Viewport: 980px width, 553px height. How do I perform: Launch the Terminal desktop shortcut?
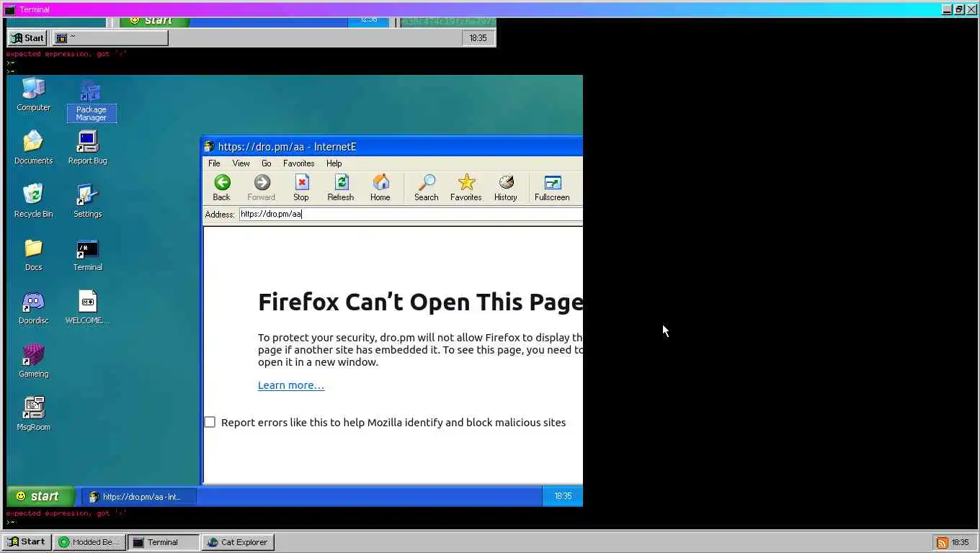tap(88, 254)
